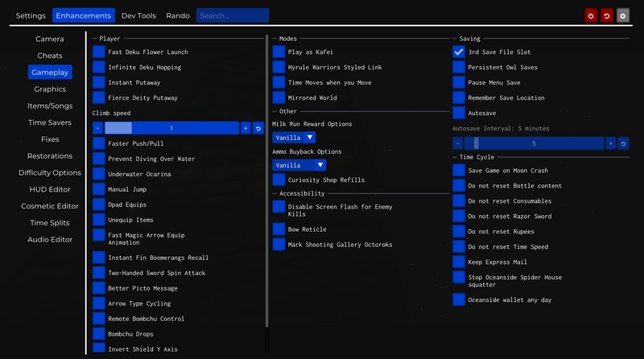Open Time Savers sidebar section
This screenshot has height=359, width=644.
[x=50, y=122]
